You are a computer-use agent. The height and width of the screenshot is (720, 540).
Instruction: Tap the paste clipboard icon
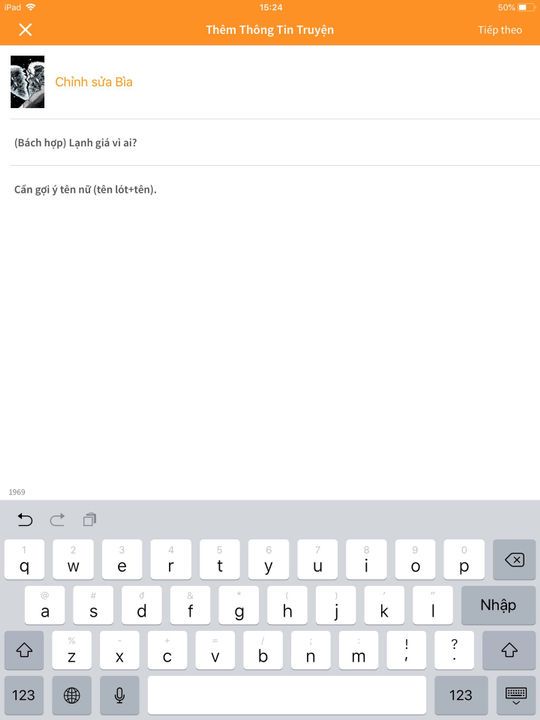89,520
